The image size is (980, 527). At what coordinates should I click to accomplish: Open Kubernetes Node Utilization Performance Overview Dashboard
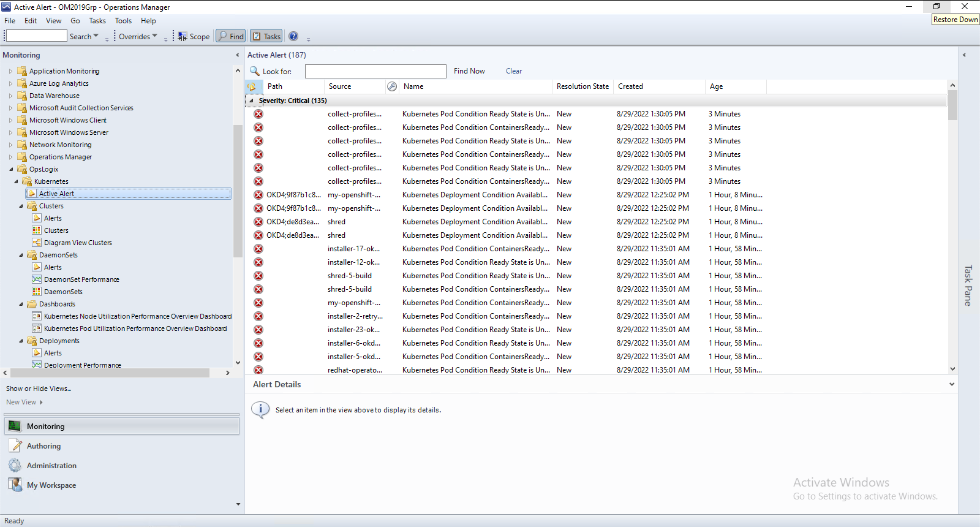click(137, 316)
